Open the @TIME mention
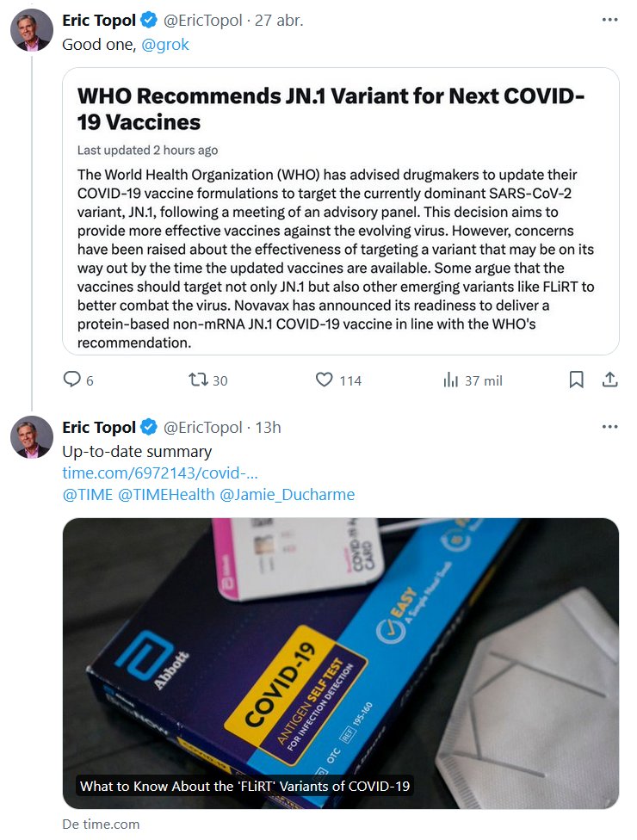The width and height of the screenshot is (637, 840). [x=88, y=494]
